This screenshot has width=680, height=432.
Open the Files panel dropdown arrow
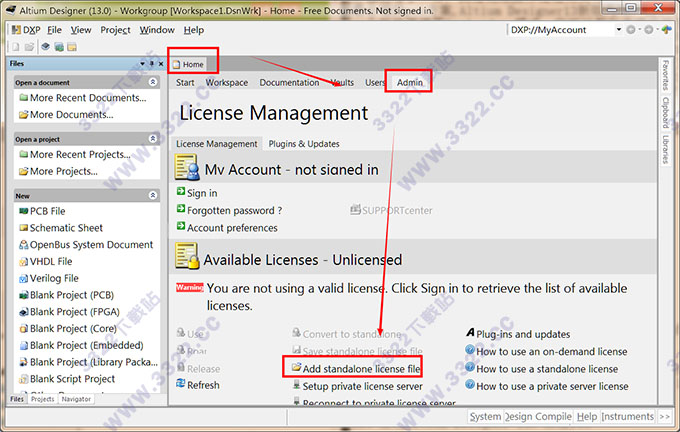(x=142, y=64)
